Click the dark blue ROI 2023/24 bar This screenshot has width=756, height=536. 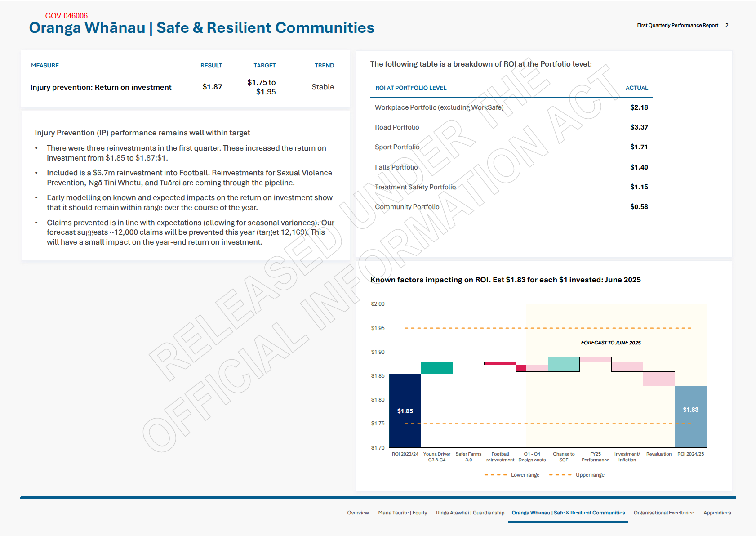[x=405, y=411]
